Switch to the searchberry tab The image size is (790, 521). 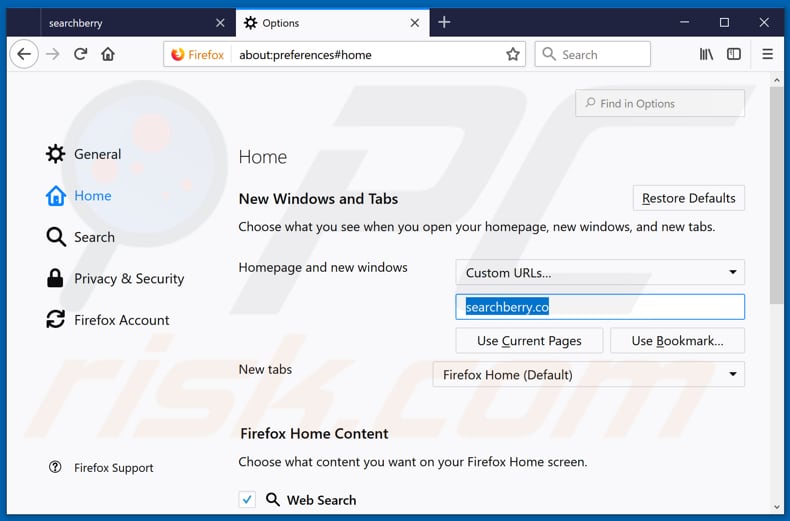(138, 23)
